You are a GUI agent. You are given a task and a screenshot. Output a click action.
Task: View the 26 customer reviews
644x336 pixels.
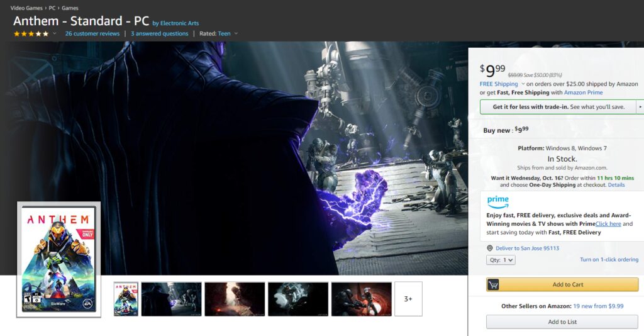click(92, 34)
